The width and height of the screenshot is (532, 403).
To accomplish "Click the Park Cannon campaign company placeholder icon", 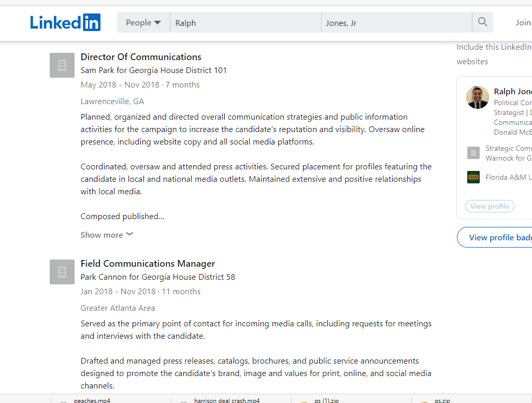I will pos(62,272).
